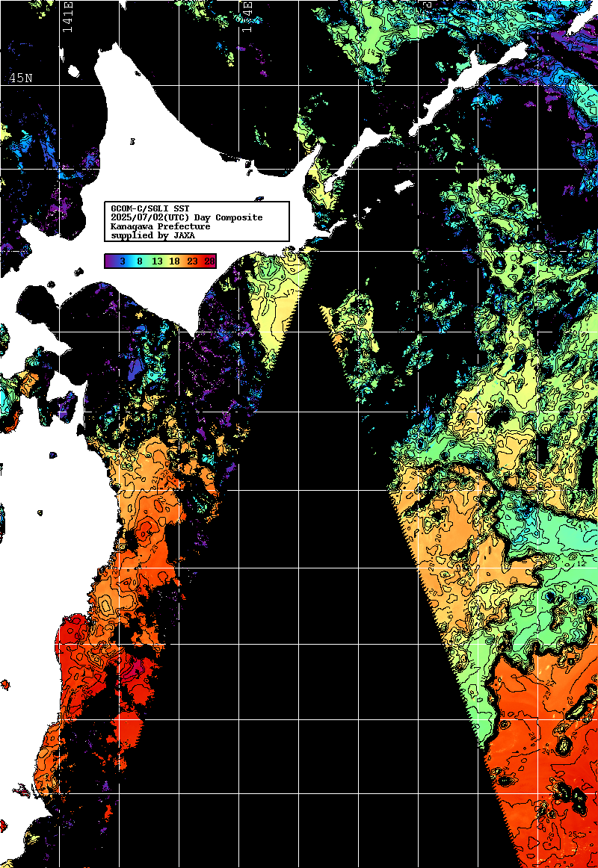Screen dimensions: 598x868
Task: Click the 'Kanagawa Prefecture' text line
Action: [x=161, y=226]
